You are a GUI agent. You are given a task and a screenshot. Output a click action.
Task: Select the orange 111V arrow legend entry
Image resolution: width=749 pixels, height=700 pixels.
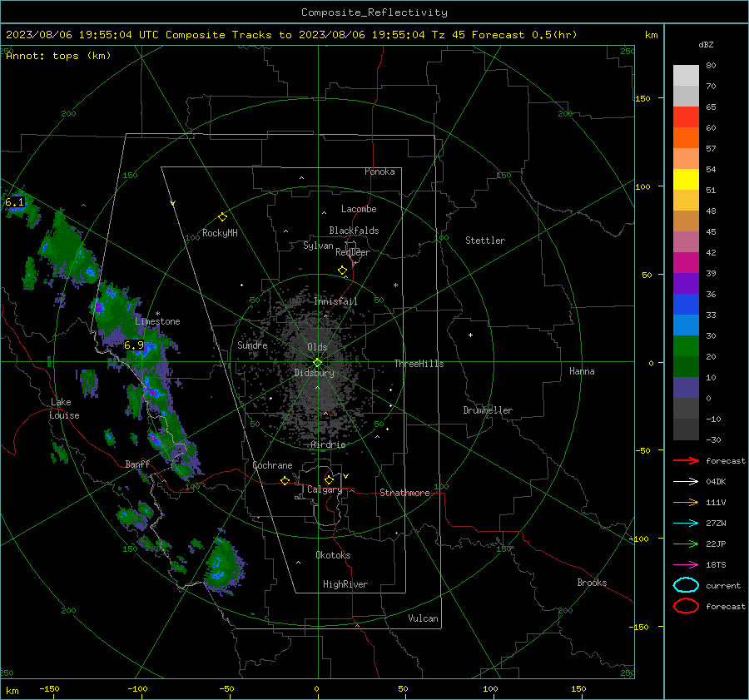(x=686, y=502)
